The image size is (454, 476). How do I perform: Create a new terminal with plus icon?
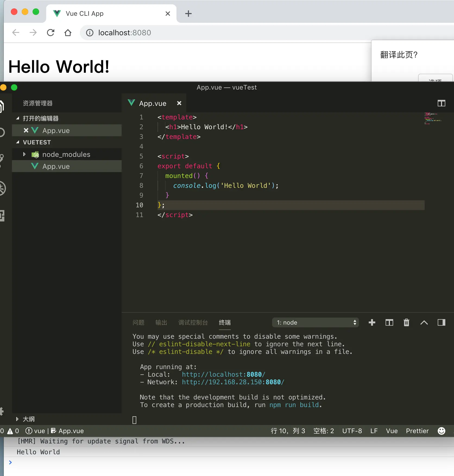pyautogui.click(x=372, y=322)
